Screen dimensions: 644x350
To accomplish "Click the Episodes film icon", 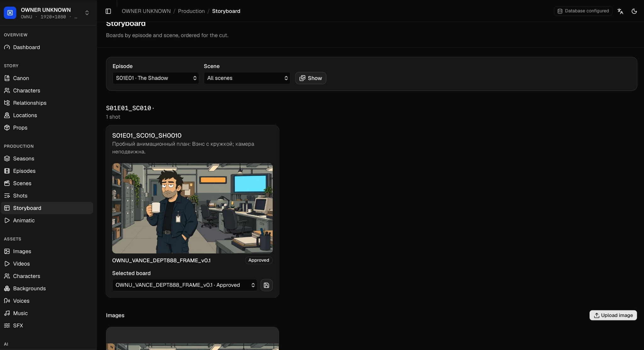I will 7,171.
